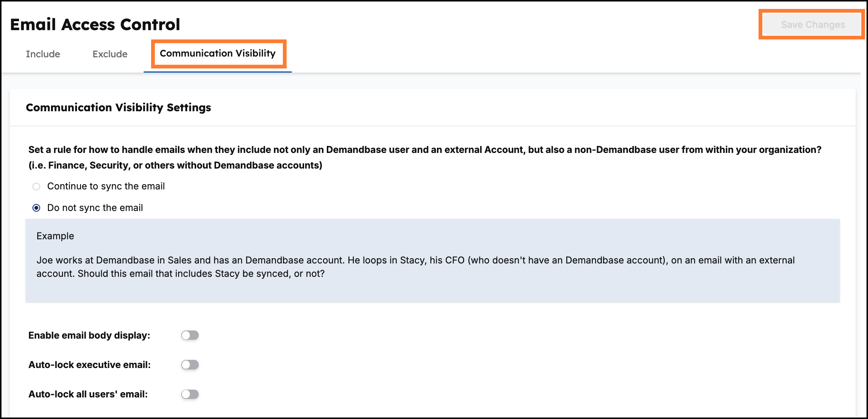
Task: Click the 'Continue to sync the email' label text
Action: click(x=106, y=186)
